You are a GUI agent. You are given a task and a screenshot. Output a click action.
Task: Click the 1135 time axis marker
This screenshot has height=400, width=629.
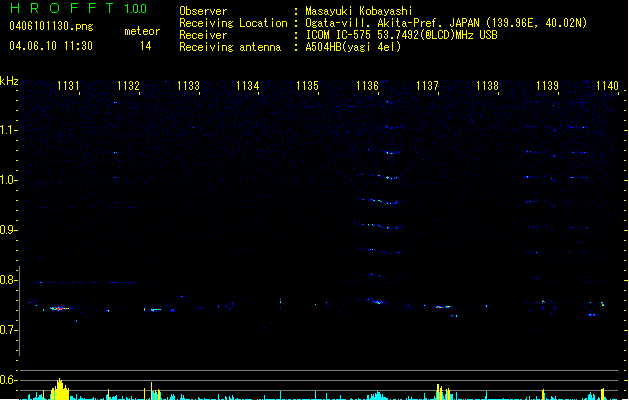(307, 85)
